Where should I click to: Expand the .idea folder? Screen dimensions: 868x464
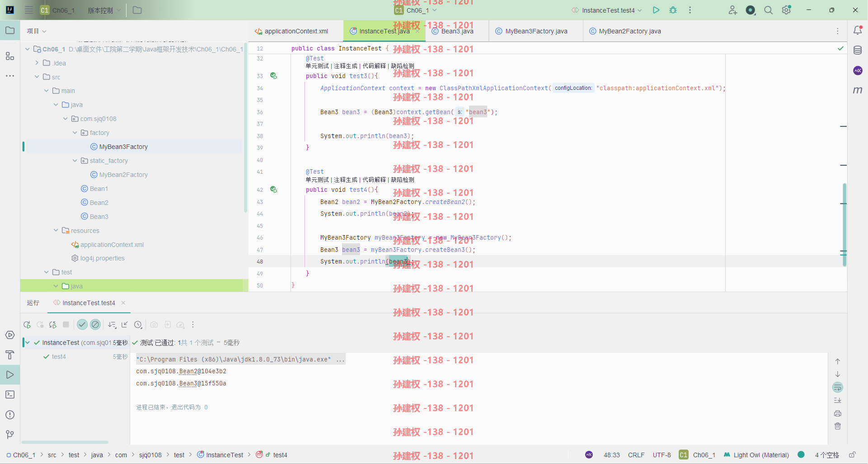coord(37,63)
